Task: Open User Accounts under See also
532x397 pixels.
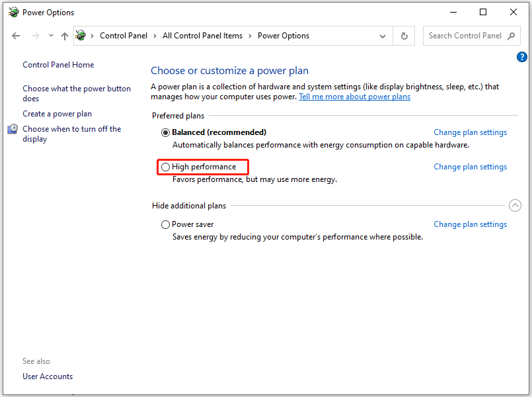Action: (x=48, y=376)
